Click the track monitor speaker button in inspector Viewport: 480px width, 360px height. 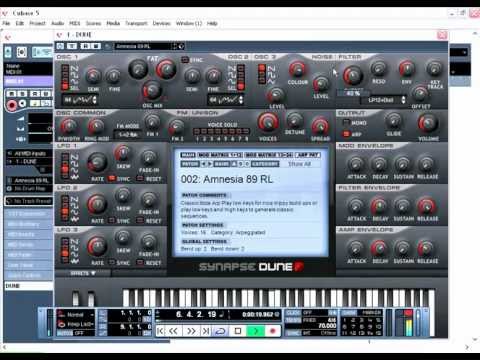(x=22, y=104)
